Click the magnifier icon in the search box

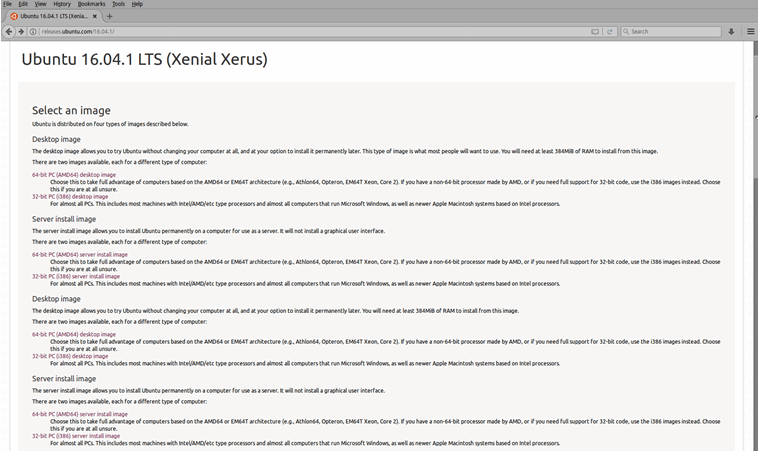click(x=626, y=31)
